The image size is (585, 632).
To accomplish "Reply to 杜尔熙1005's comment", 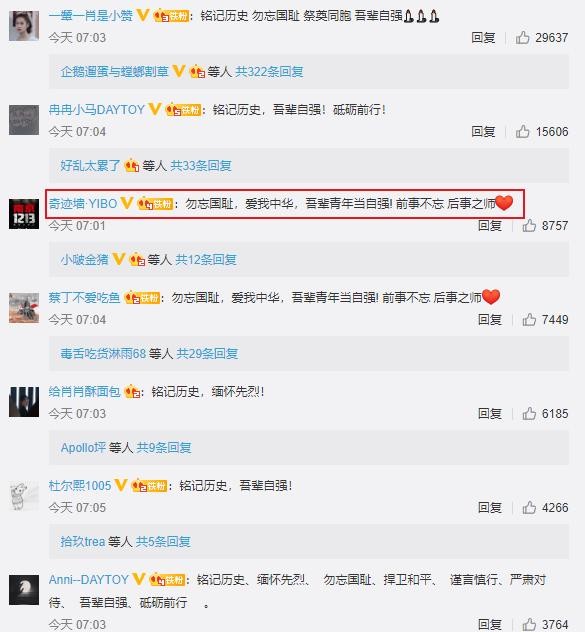I will coord(490,507).
